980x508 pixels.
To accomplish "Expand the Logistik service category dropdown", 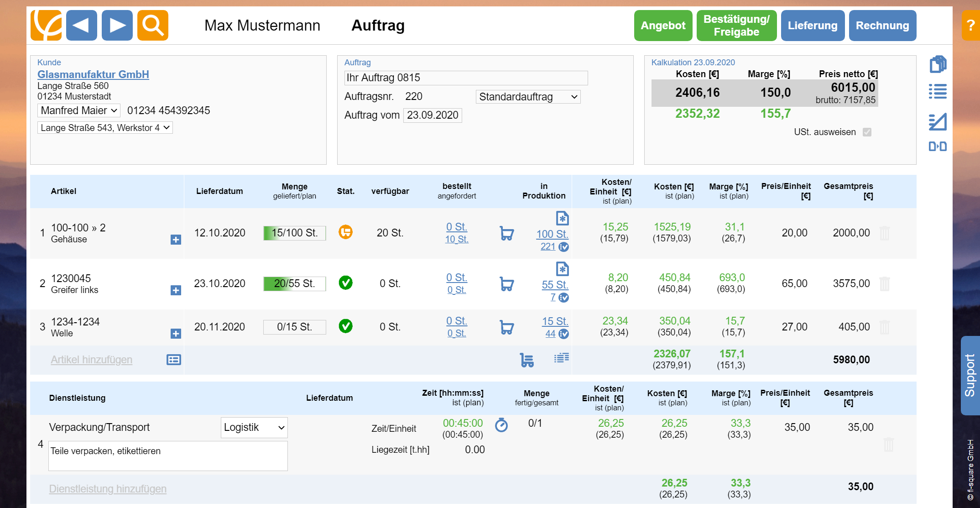I will pos(254,428).
